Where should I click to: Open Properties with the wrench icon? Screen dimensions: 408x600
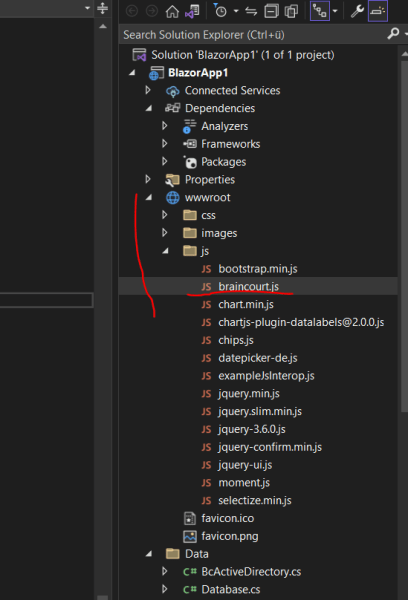point(357,11)
